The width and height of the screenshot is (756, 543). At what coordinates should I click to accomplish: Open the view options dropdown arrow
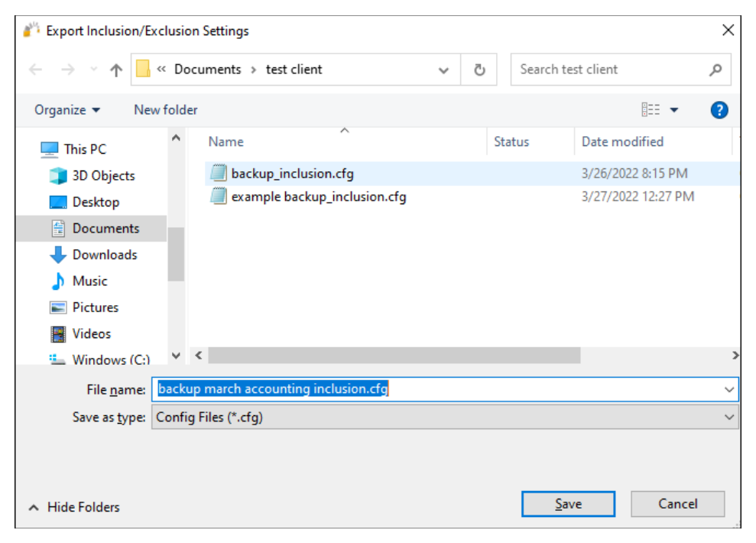[x=674, y=110]
